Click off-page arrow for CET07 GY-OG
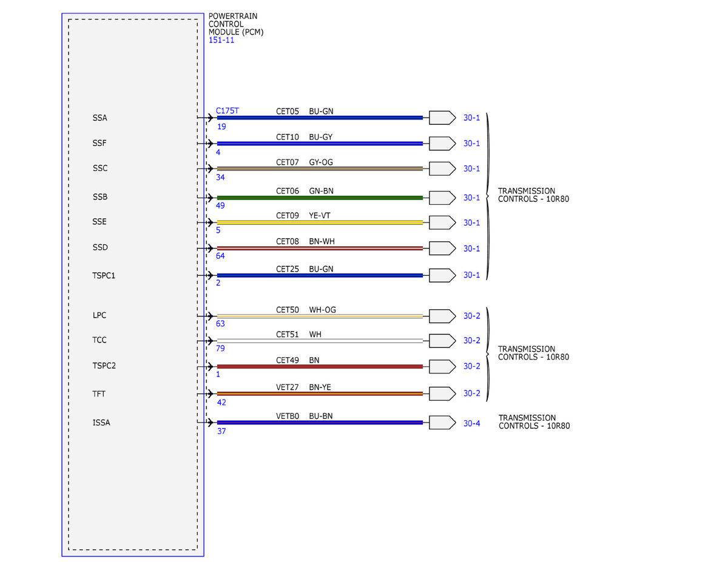728x562 pixels. click(x=442, y=169)
